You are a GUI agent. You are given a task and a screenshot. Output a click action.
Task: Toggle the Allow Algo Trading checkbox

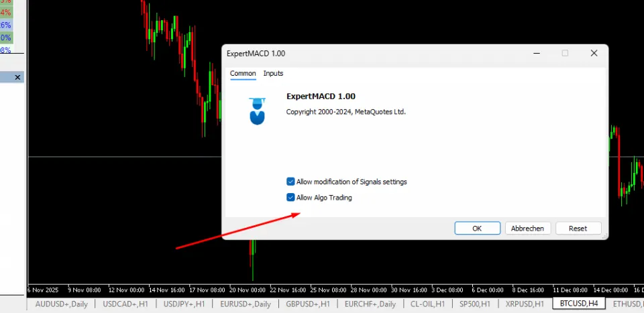tap(290, 197)
